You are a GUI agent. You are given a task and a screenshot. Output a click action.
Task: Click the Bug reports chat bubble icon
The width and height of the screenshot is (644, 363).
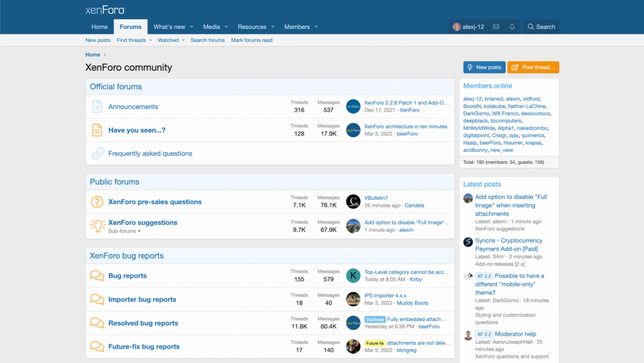coord(97,276)
